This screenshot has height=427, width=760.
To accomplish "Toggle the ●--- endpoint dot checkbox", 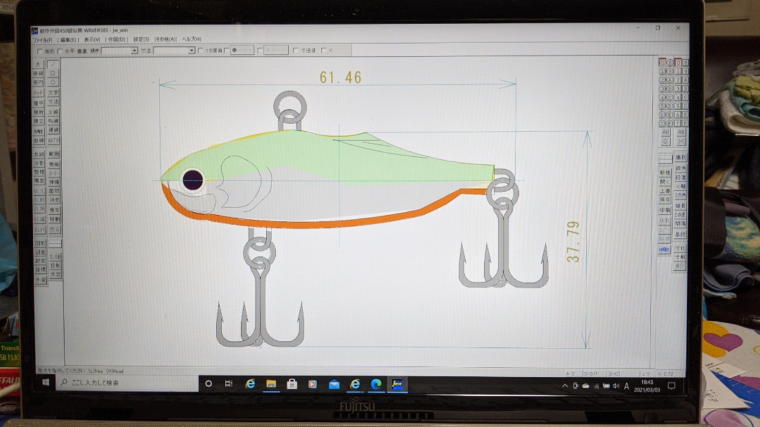I will coord(227,50).
